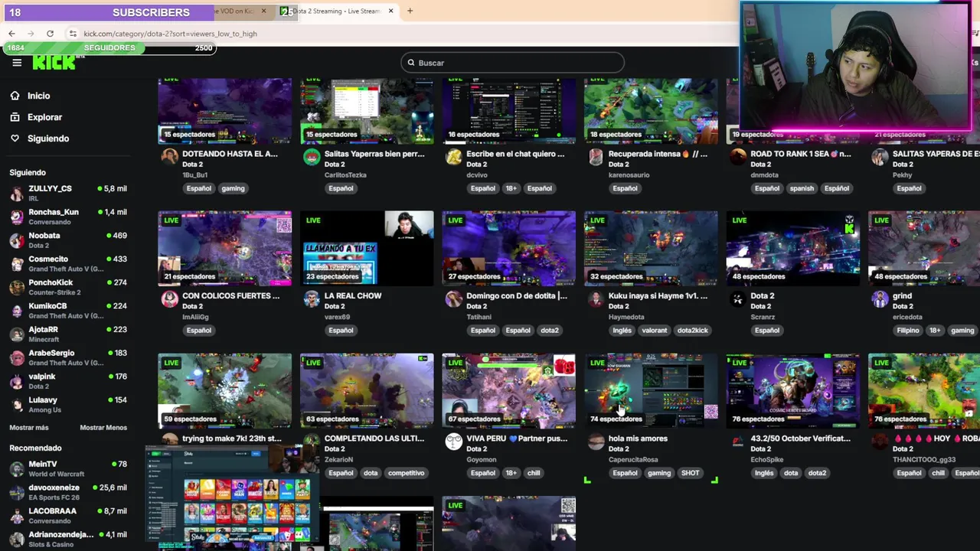Screen dimensions: 980x551
Task: Open CON COLICOS FUERTES stream thumbnail
Action: 224,248
